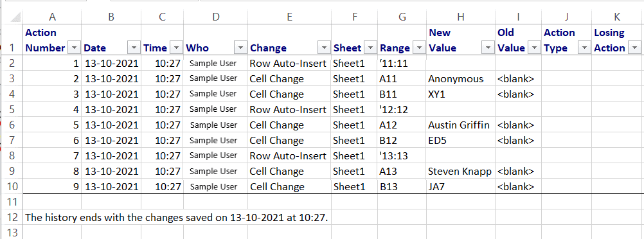Click the '11:11 range cell
The image size is (644, 239).
click(402, 63)
